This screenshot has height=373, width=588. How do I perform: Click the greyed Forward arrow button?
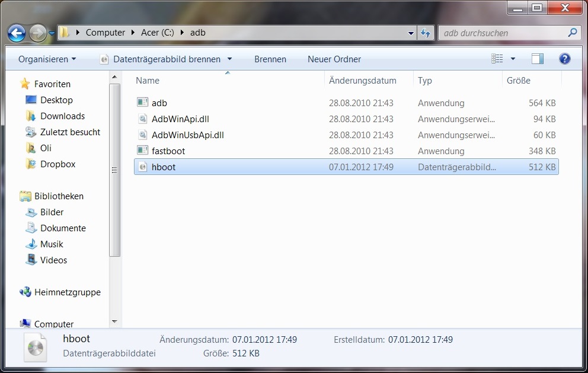coord(37,33)
